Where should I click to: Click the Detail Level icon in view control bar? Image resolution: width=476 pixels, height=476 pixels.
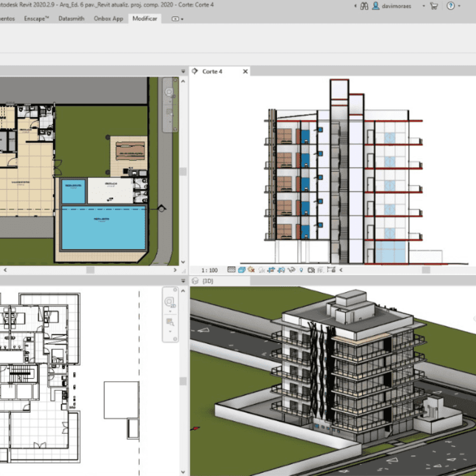(232, 270)
